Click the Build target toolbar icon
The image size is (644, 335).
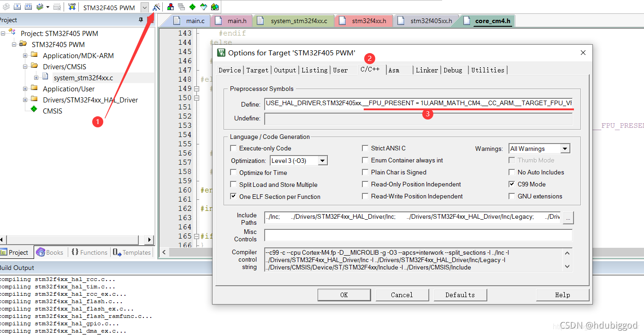(17, 7)
